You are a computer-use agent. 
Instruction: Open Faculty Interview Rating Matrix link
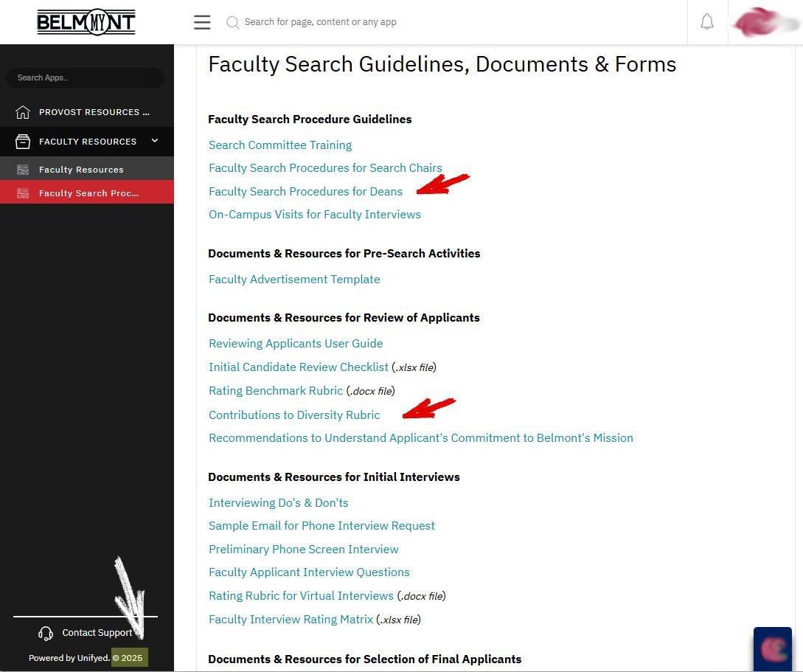(291, 620)
